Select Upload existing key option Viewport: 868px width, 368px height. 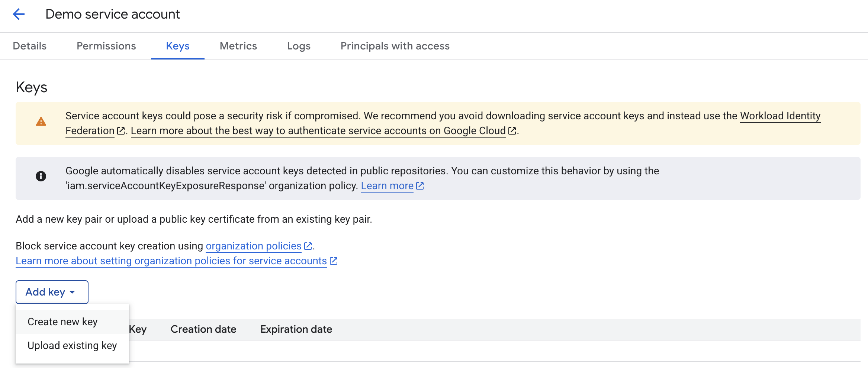tap(72, 345)
